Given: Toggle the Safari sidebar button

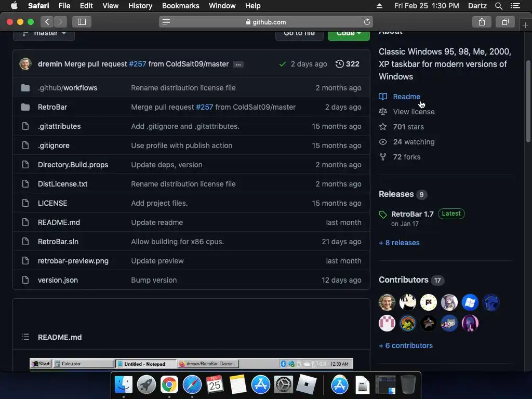Looking at the screenshot, I should [82, 22].
